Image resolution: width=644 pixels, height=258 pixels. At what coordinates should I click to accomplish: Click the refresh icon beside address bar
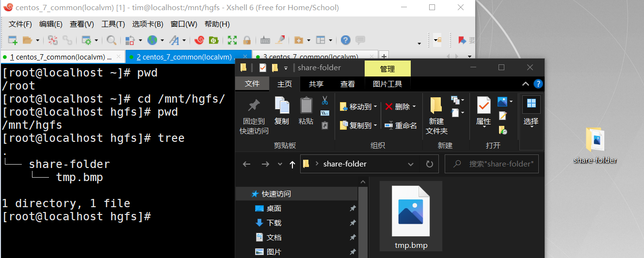tap(429, 164)
